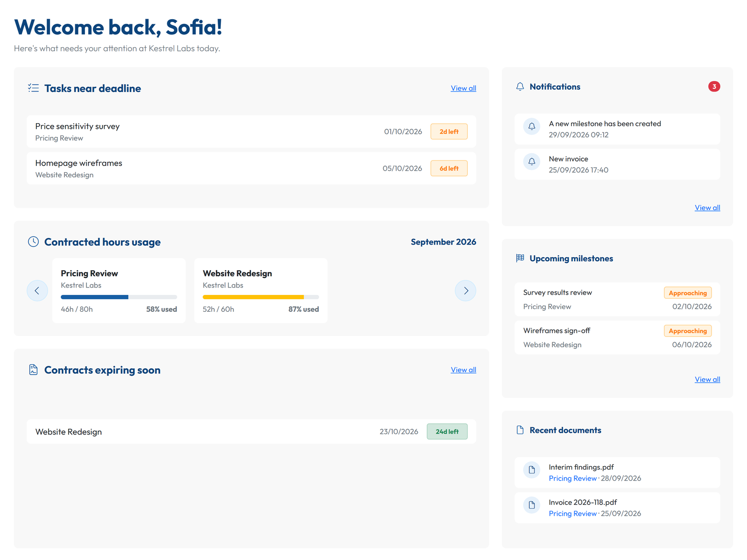Open View all for Tasks near deadline
Viewport: 747px width, 560px height.
point(463,88)
